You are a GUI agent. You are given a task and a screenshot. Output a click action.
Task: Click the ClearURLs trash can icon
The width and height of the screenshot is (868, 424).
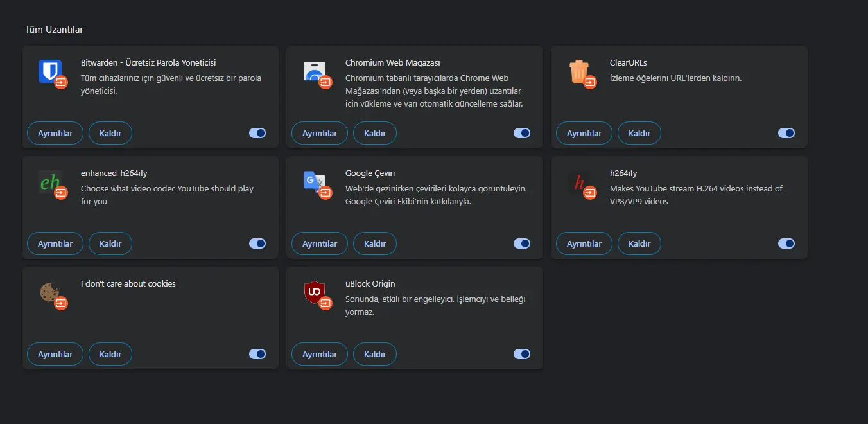(x=578, y=71)
